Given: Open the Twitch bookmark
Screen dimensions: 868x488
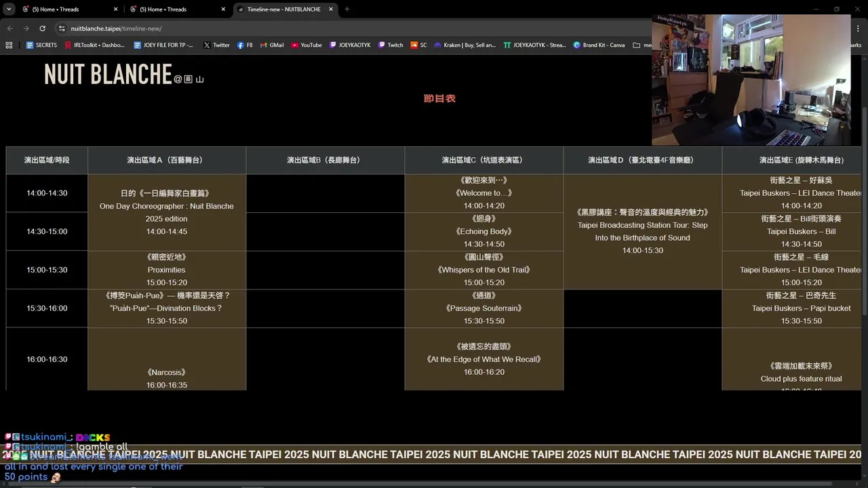Looking at the screenshot, I should [x=391, y=45].
